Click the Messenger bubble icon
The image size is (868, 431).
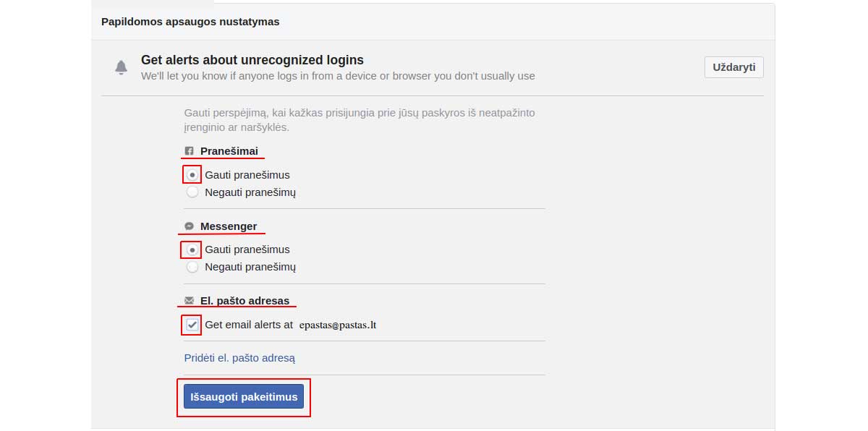pos(190,226)
